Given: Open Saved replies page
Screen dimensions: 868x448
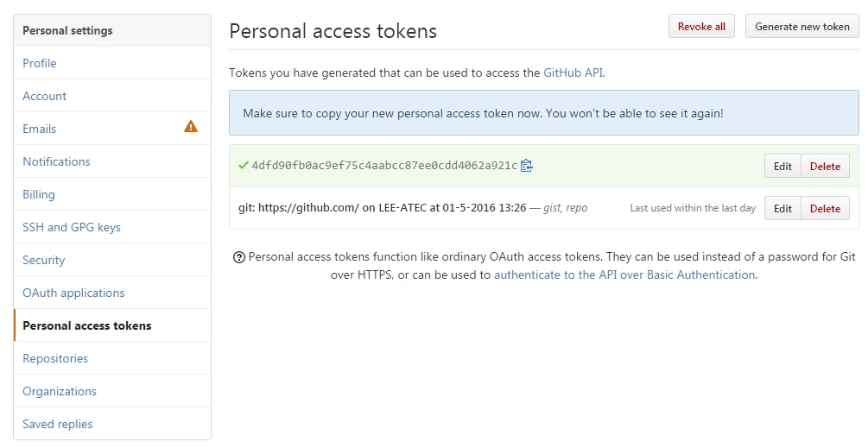Looking at the screenshot, I should [58, 424].
